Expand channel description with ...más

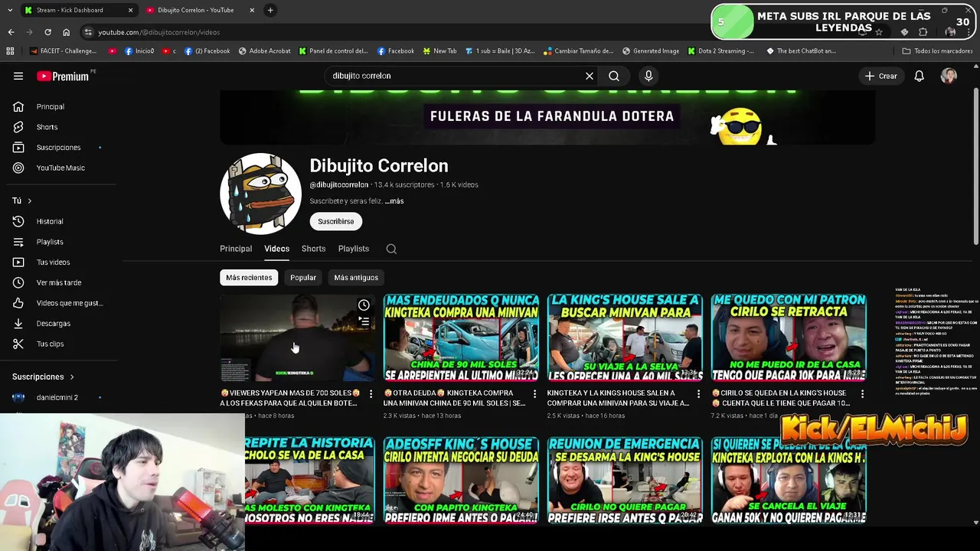(x=394, y=201)
